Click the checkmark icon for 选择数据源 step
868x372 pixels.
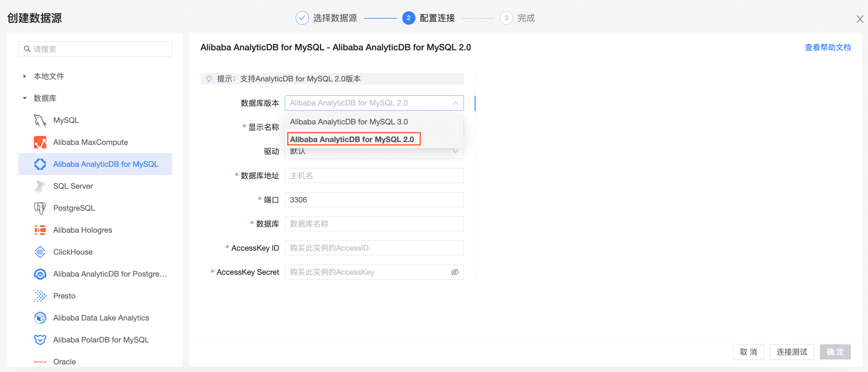(x=302, y=18)
